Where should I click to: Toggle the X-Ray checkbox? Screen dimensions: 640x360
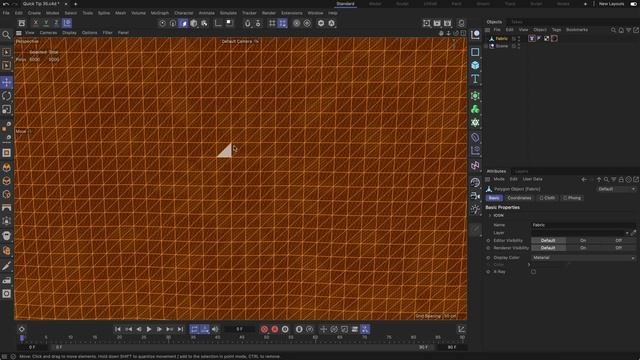pos(533,272)
